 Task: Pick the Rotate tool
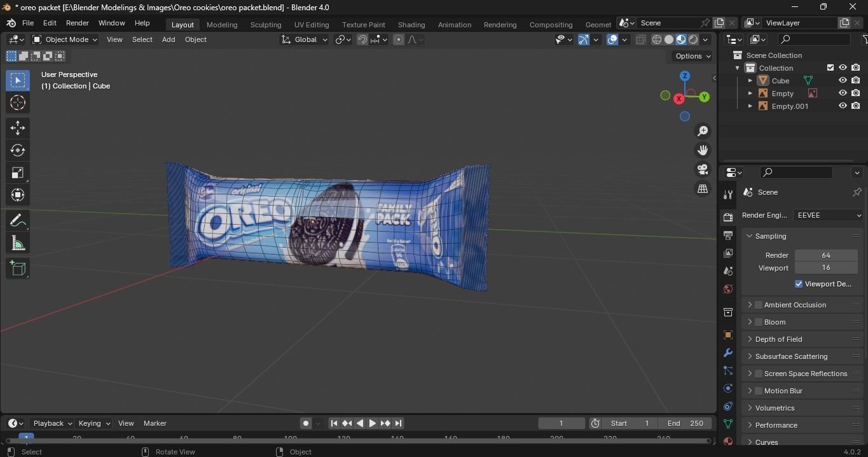point(18,150)
